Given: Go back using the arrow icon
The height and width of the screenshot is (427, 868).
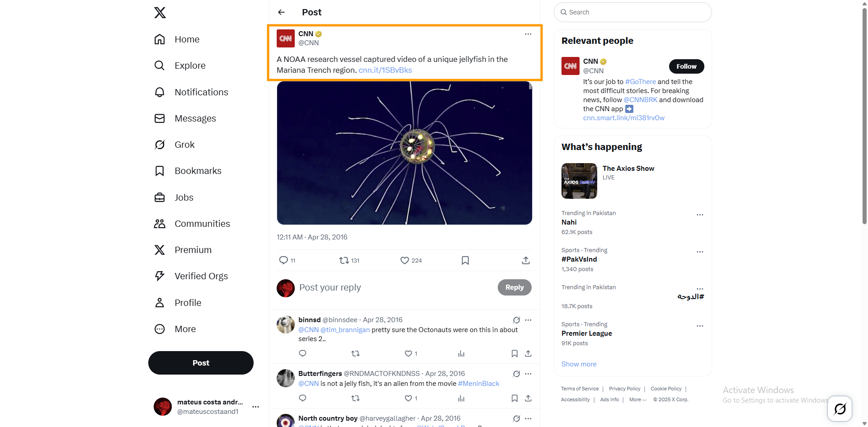Looking at the screenshot, I should (281, 12).
